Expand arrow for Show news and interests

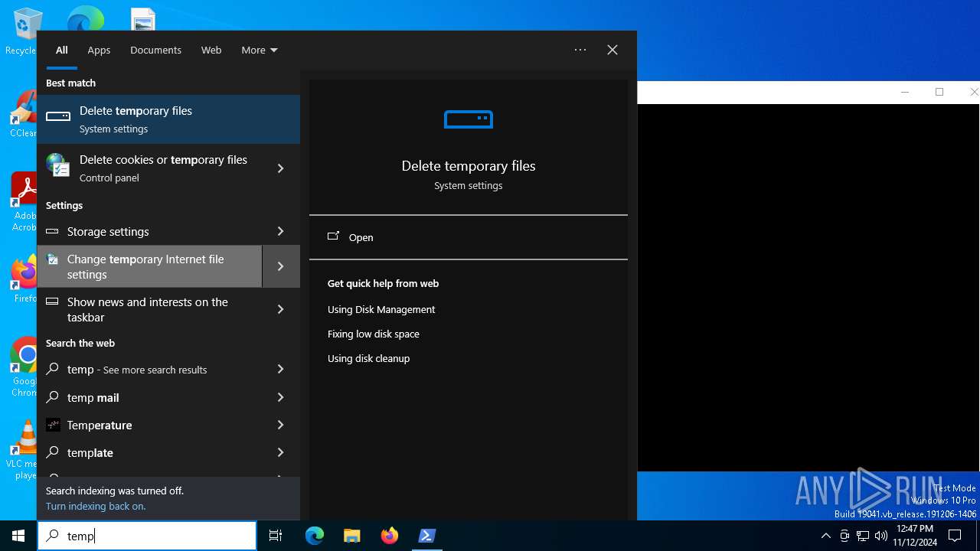[x=280, y=309]
